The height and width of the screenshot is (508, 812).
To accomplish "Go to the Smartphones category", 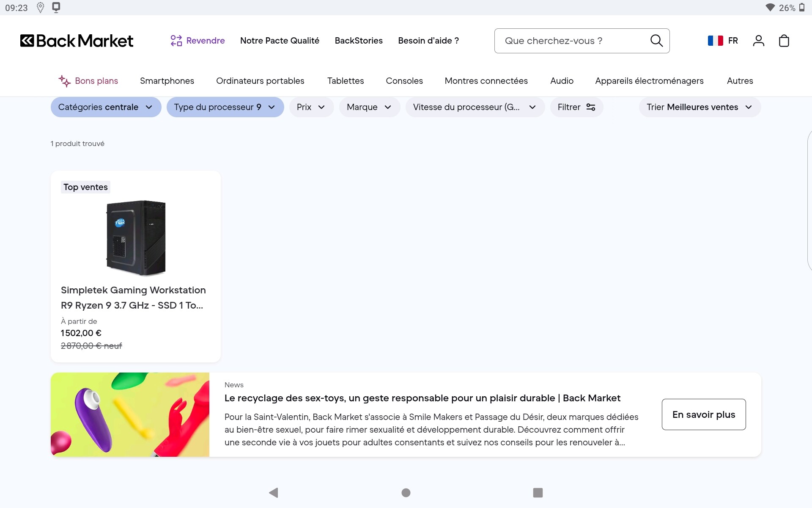I will 167,81.
